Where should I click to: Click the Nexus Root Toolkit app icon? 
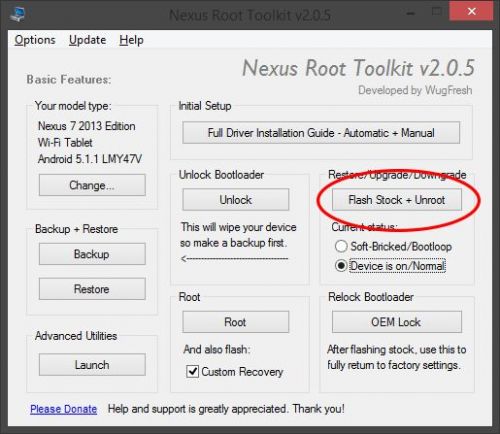(17, 14)
